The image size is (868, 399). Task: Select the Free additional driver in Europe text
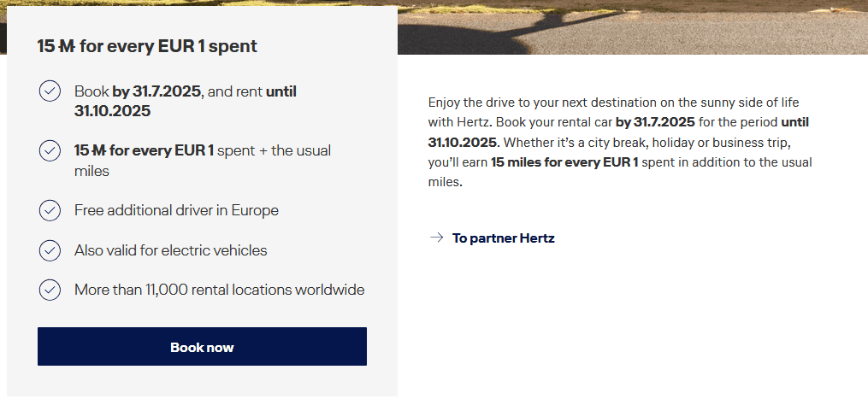pyautogui.click(x=176, y=210)
